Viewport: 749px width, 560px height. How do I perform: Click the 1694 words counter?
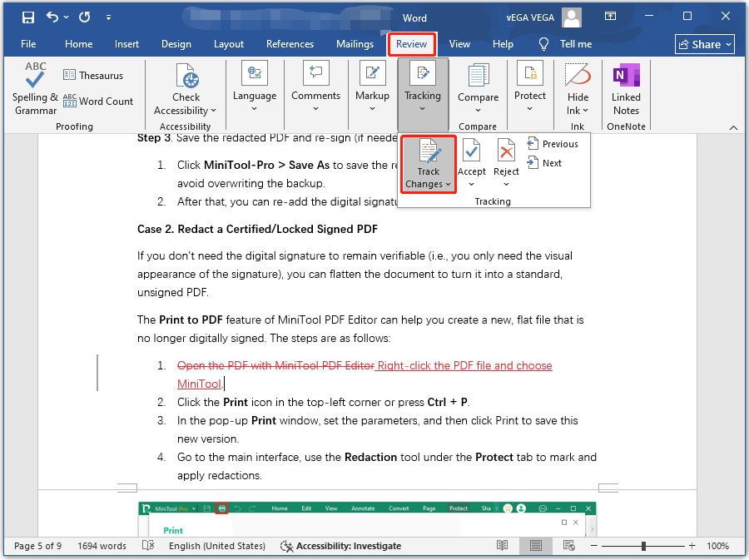pyautogui.click(x=102, y=546)
